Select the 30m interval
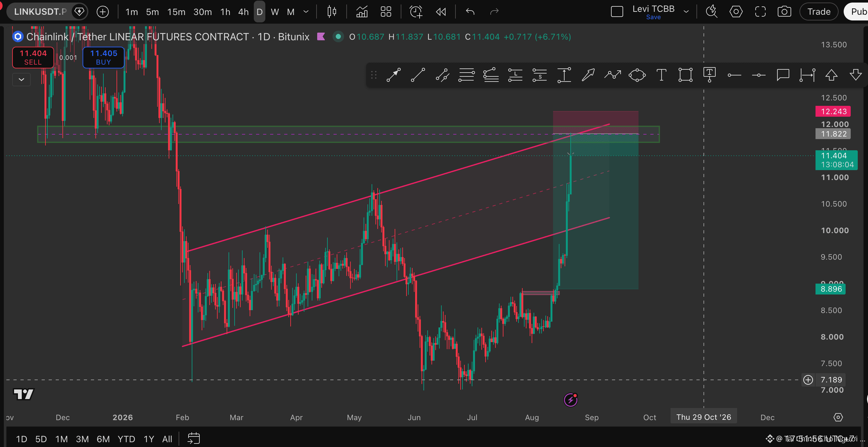868x447 pixels. pyautogui.click(x=203, y=12)
